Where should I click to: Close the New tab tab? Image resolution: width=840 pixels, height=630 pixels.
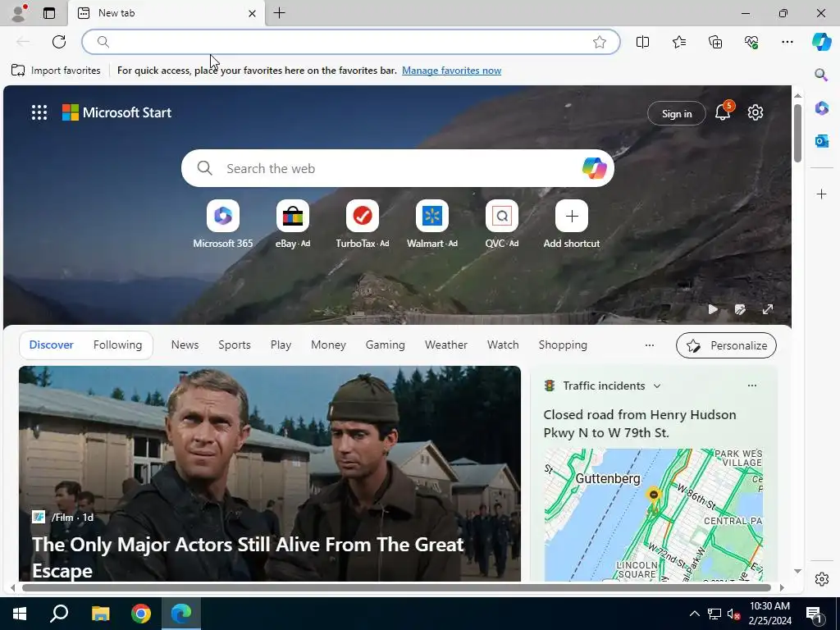click(x=252, y=13)
